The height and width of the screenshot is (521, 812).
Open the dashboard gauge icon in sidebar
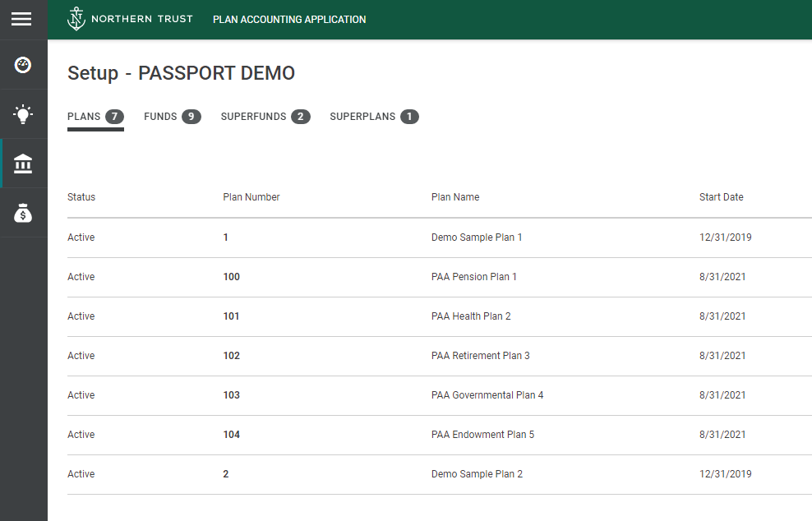click(23, 65)
